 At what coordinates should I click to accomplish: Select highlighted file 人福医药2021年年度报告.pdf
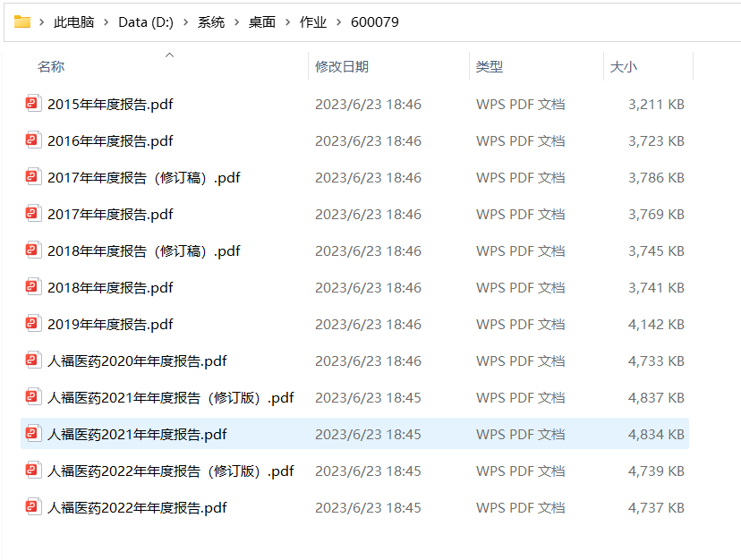pyautogui.click(x=137, y=434)
